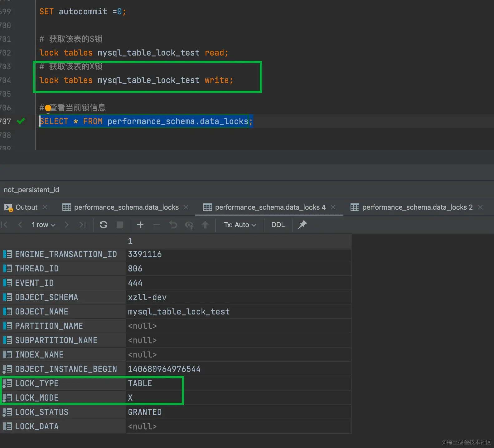Add a new row with plus icon
The image size is (494, 448).
(140, 225)
